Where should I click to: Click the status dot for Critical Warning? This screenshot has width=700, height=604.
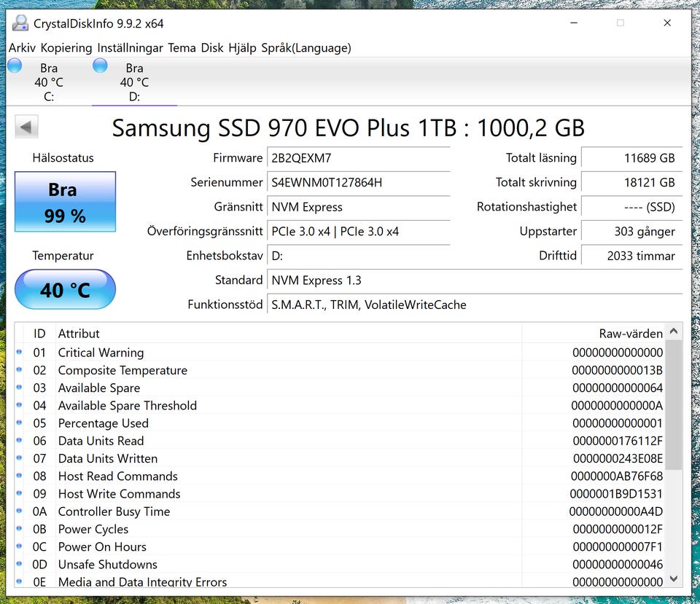(19, 352)
